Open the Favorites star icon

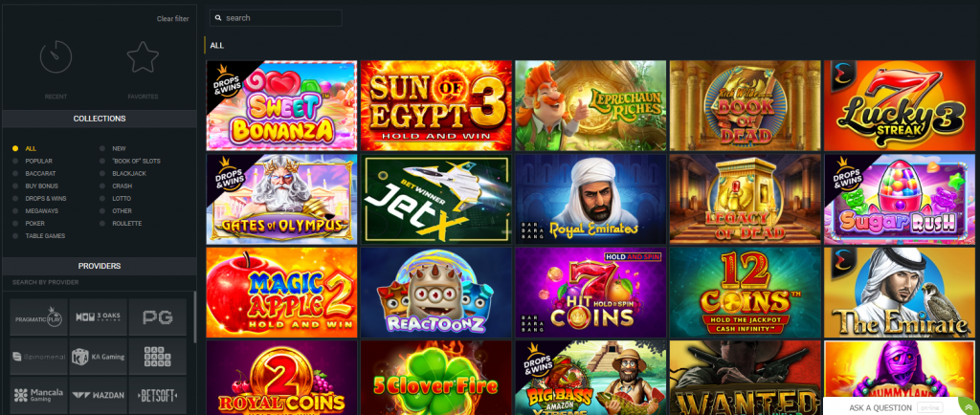(143, 56)
